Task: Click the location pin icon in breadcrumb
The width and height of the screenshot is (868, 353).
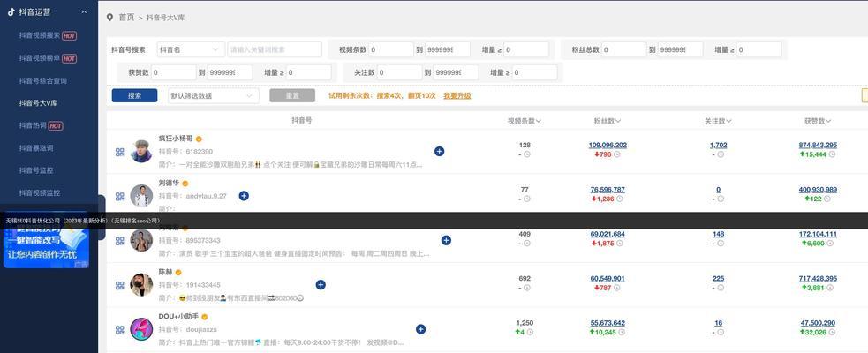Action: tap(110, 17)
